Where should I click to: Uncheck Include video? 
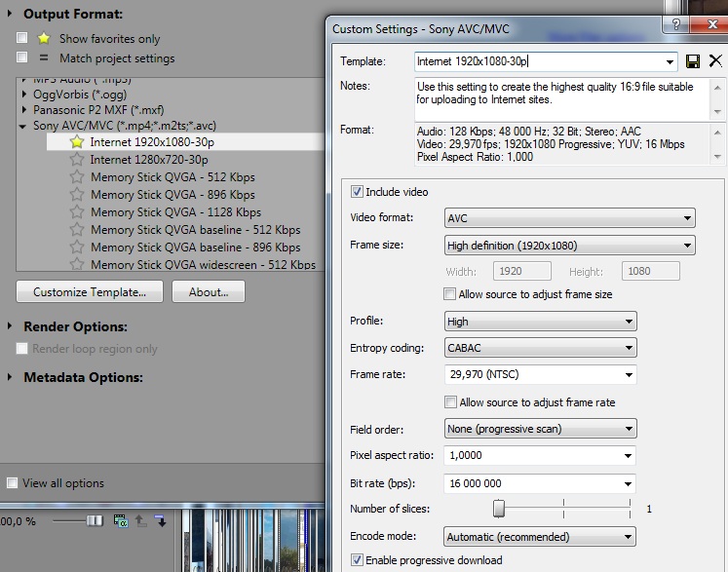coord(357,191)
